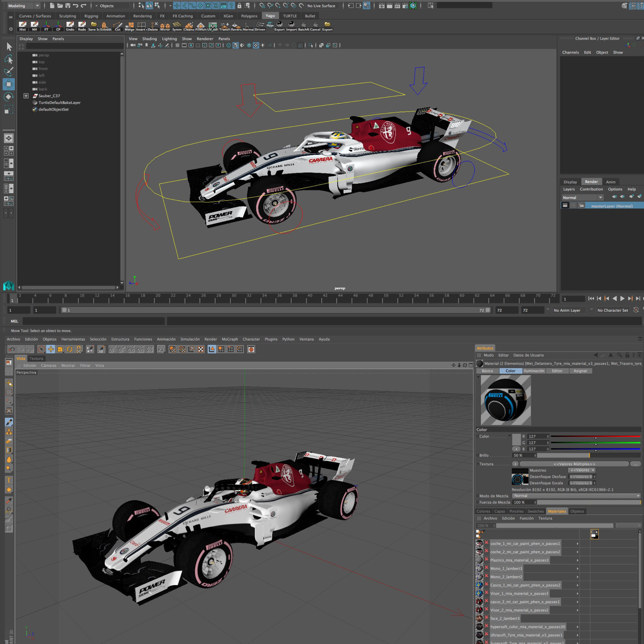Viewport: 644px width, 644px height.
Task: Toggle the Brillo animation dot in Atributos
Action: pos(477,455)
